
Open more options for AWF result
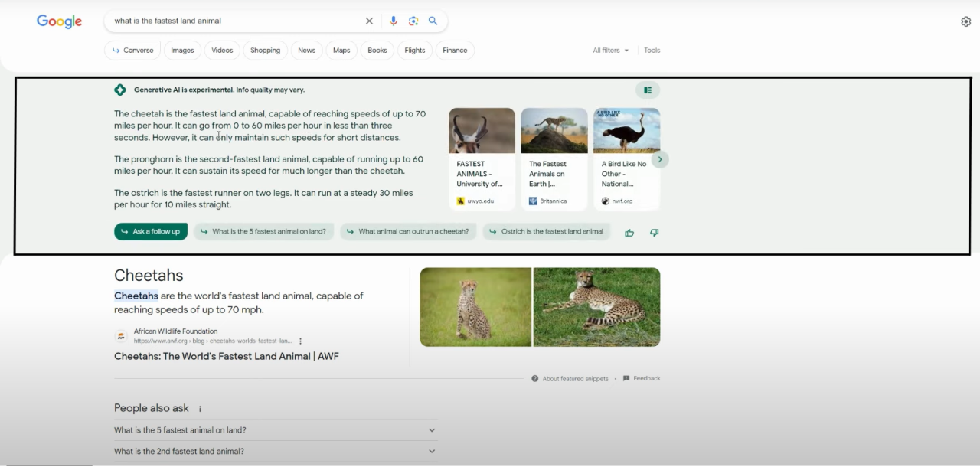pos(300,341)
